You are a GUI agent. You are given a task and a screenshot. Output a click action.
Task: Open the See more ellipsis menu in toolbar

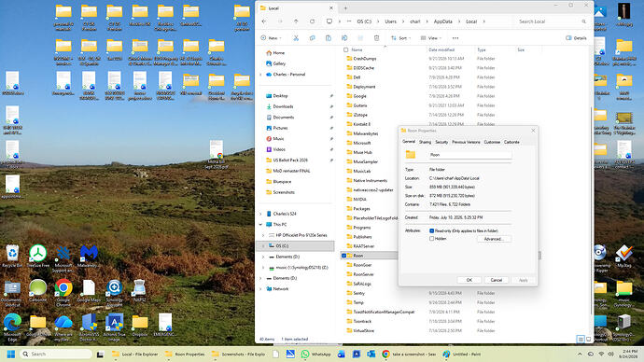(455, 38)
